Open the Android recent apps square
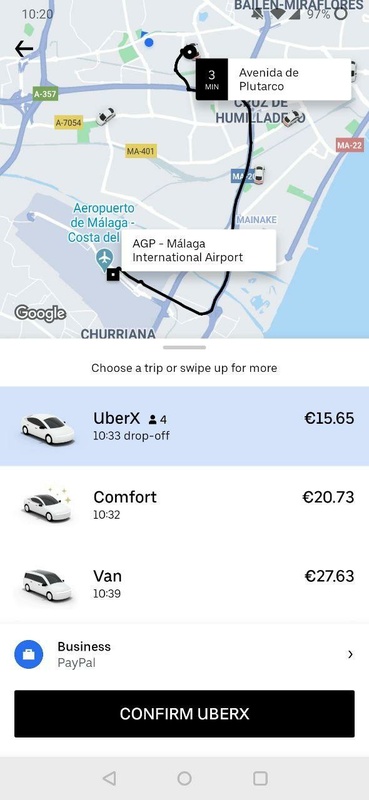369x800 pixels. click(260, 778)
